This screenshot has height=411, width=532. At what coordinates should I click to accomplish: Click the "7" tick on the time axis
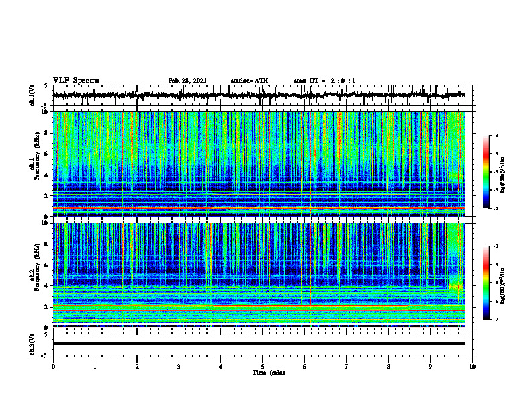[x=347, y=367]
